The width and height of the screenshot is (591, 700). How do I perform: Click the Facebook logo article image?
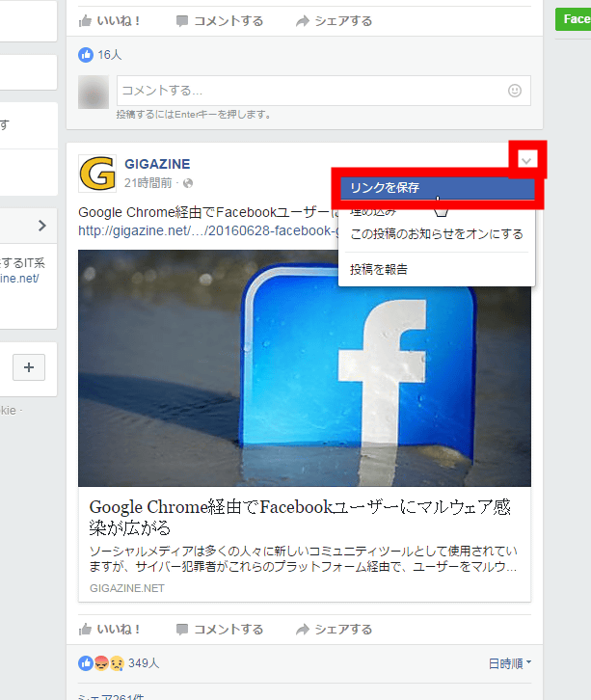(x=305, y=368)
